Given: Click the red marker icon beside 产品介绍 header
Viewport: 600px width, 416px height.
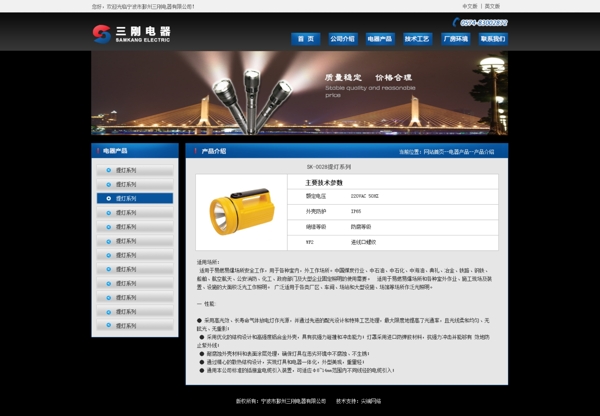Looking at the screenshot, I should pyautogui.click(x=196, y=151).
